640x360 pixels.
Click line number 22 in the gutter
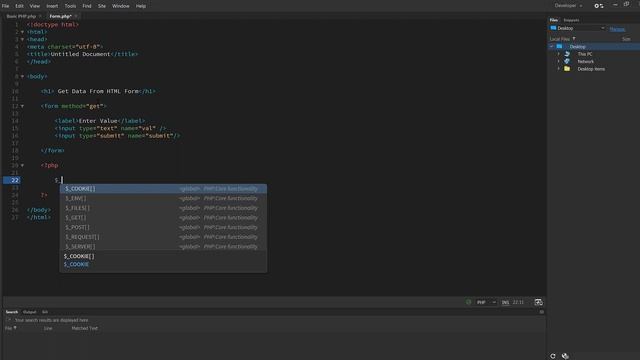pos(15,180)
